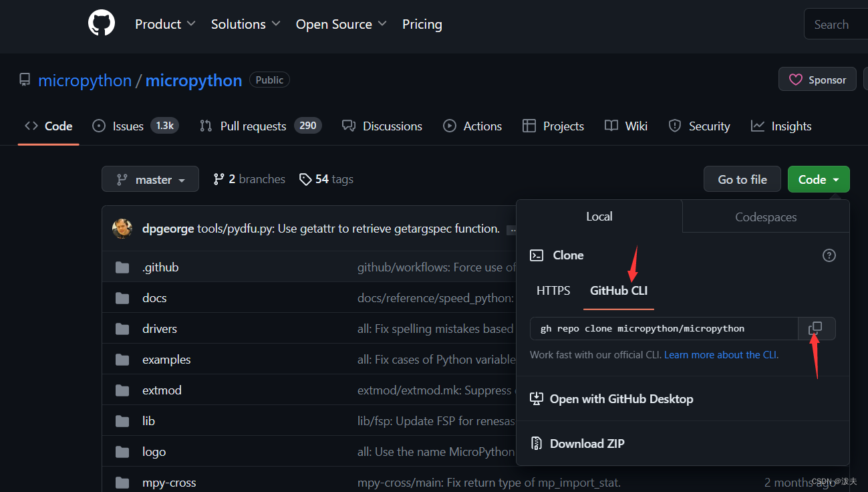Viewport: 868px width, 492px height.
Task: Open the .github folder
Action: point(160,267)
